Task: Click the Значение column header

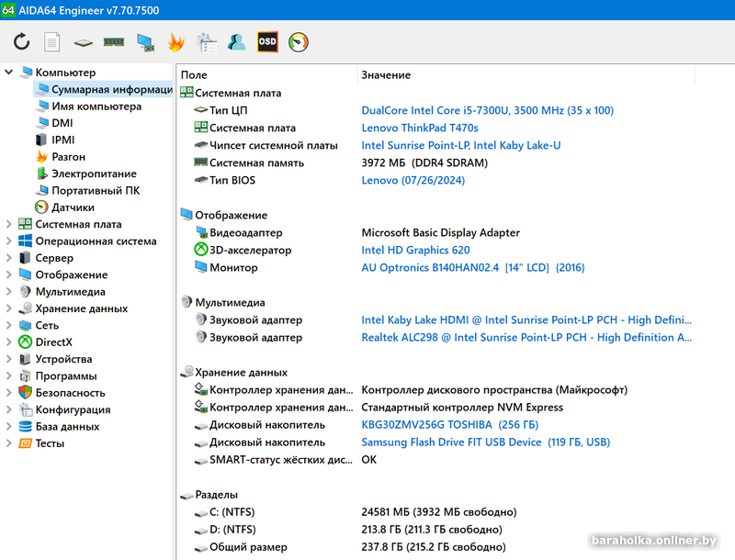Action: coord(526,75)
